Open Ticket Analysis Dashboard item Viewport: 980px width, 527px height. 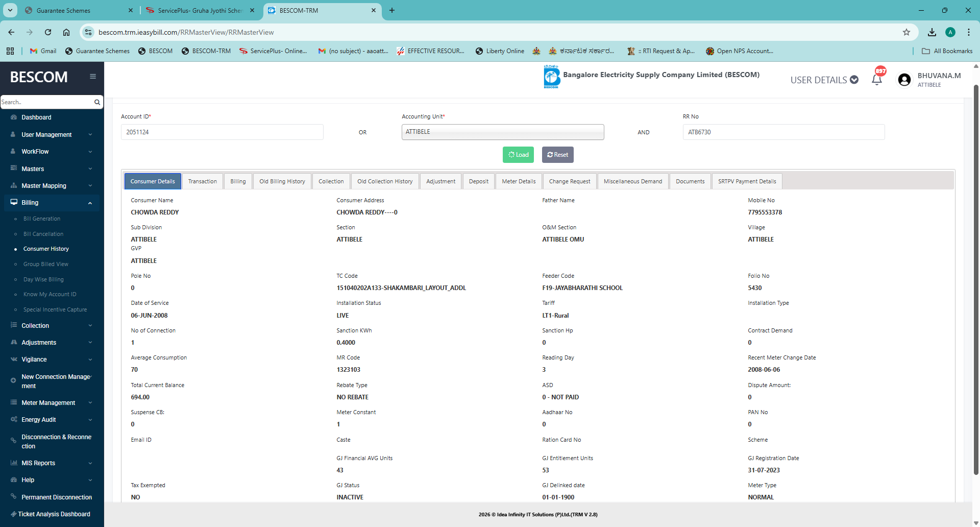click(x=51, y=514)
